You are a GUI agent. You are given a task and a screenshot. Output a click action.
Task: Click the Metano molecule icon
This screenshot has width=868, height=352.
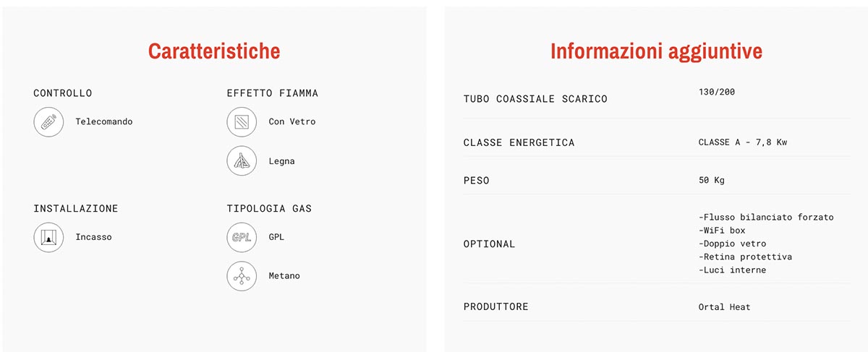242,276
